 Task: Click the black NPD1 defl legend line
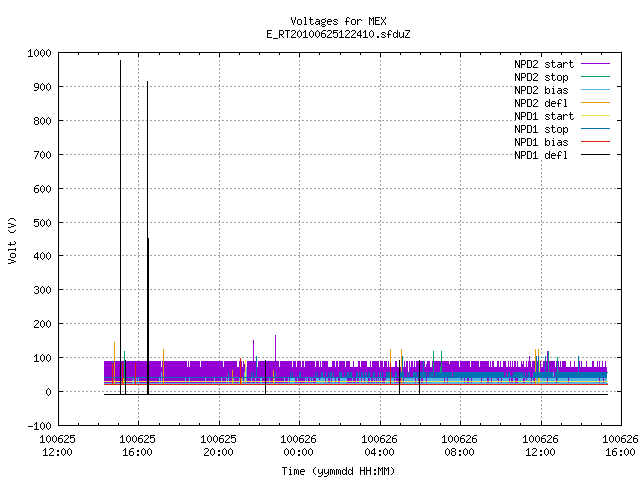coord(595,155)
